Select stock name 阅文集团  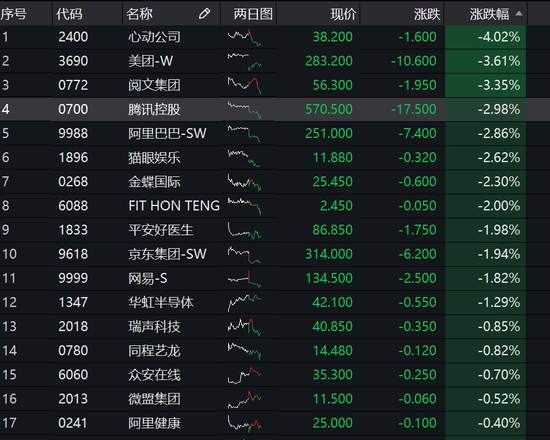(x=154, y=85)
